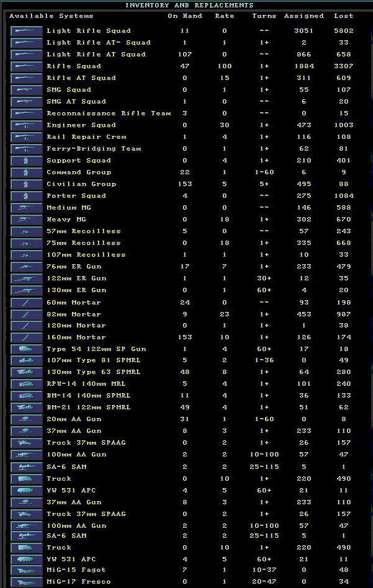Click the Turns column header

[264, 16]
